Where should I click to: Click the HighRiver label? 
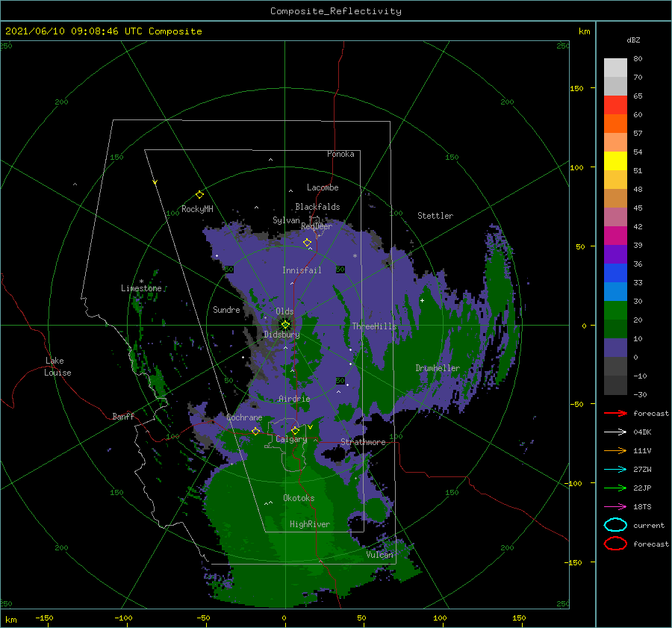tap(310, 524)
